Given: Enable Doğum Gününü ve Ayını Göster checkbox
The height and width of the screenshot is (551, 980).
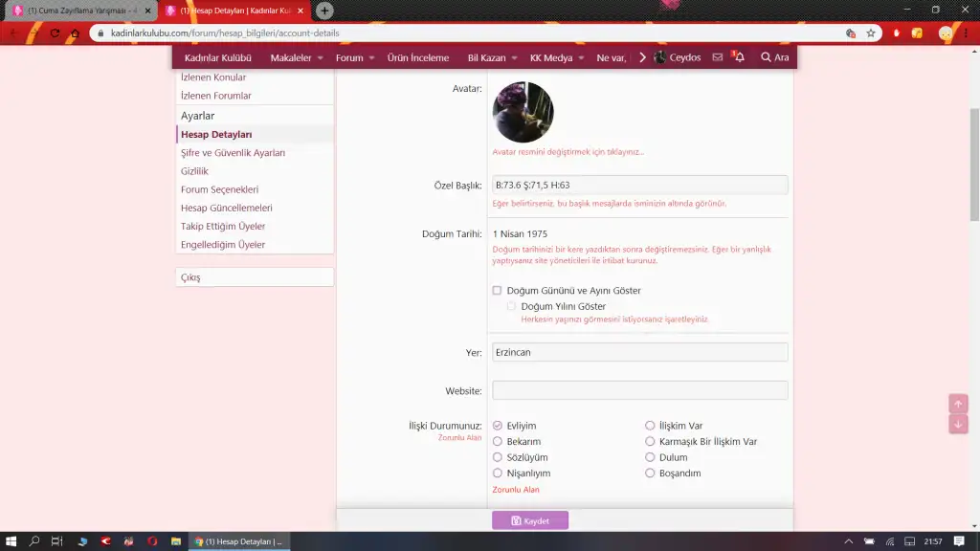Looking at the screenshot, I should pos(497,290).
